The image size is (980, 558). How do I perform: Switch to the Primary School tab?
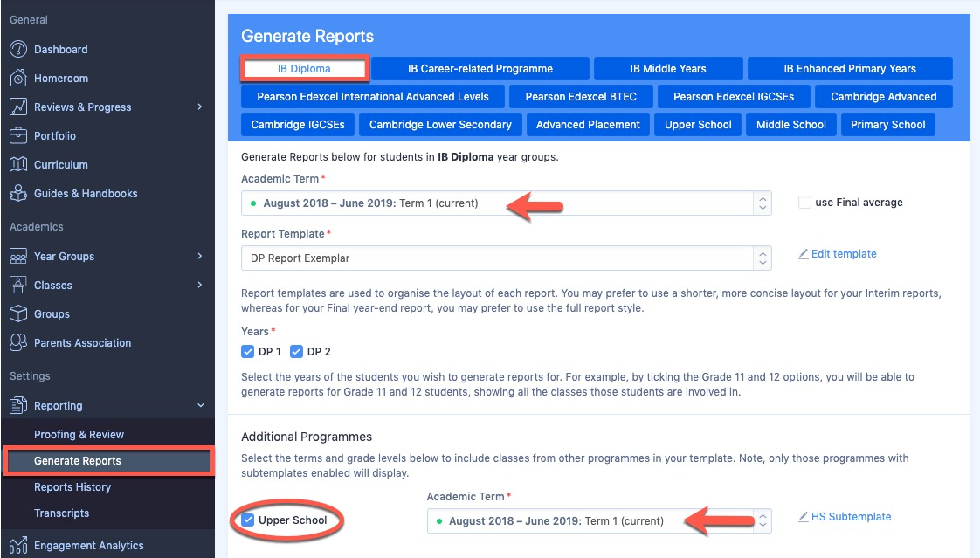887,124
